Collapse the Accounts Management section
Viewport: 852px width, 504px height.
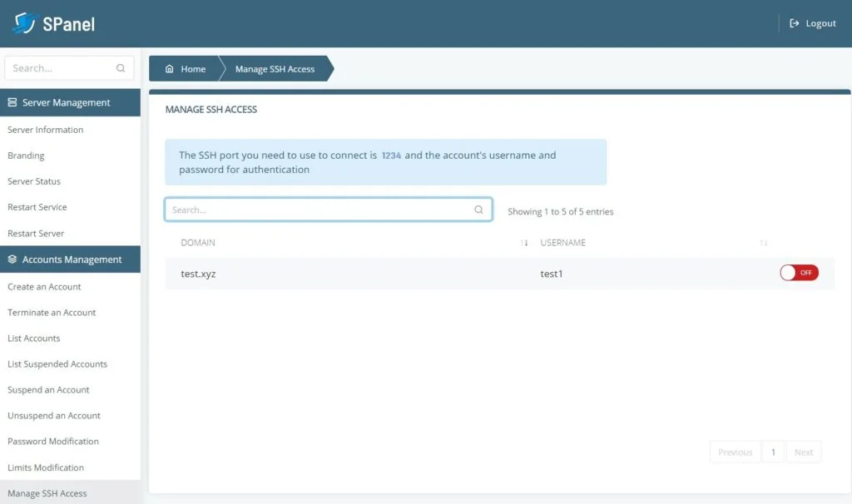point(70,259)
